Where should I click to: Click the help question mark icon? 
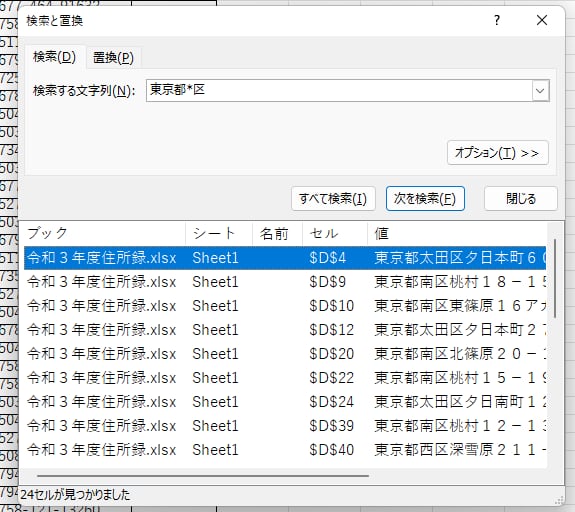(497, 20)
